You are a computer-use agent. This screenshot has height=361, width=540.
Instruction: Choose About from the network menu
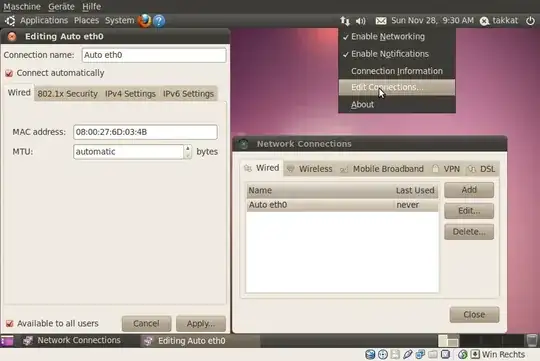point(397,104)
